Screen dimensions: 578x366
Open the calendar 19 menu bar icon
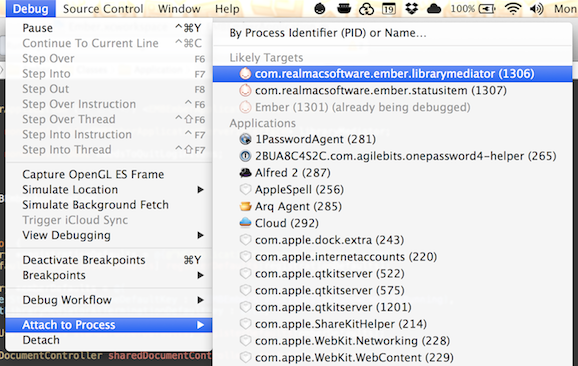(389, 8)
